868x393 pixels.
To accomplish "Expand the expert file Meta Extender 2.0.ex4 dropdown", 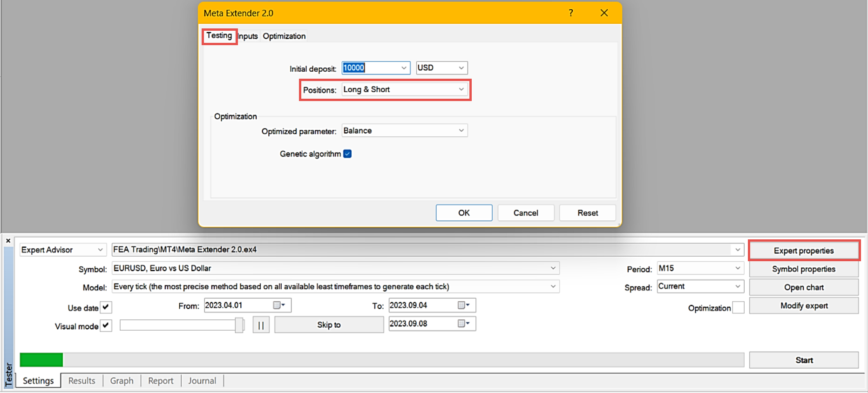I will click(738, 250).
